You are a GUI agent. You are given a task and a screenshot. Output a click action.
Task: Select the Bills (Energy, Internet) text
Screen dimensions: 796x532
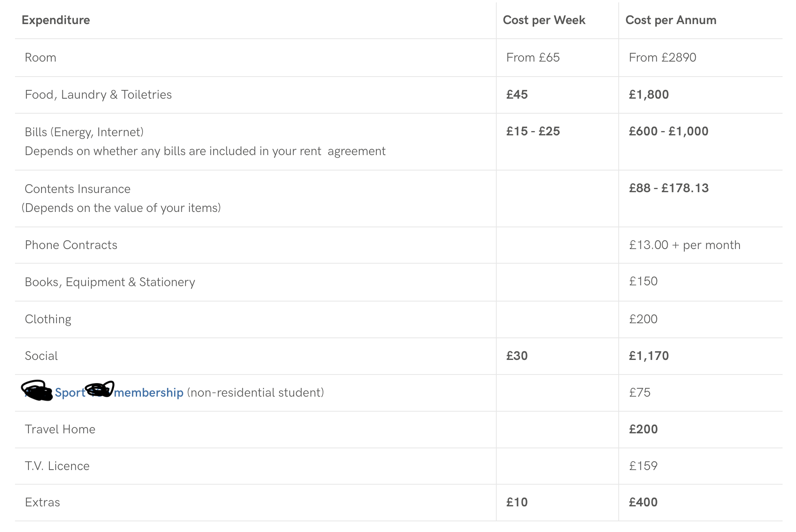coord(84,132)
